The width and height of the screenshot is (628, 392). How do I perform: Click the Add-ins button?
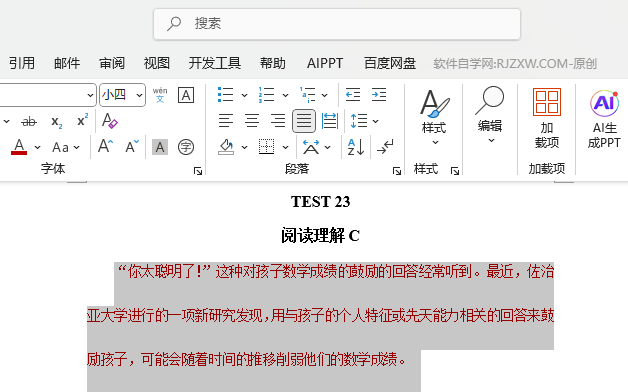[547, 119]
